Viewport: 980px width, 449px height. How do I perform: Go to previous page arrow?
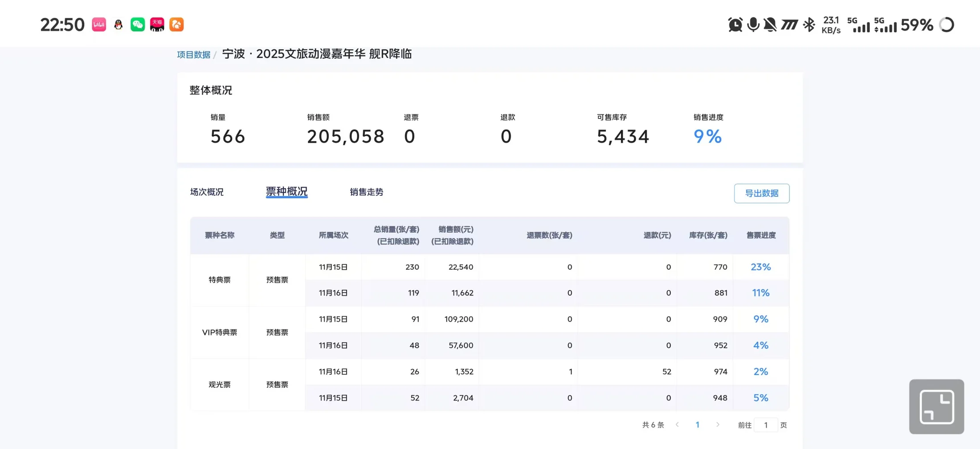pos(677,425)
